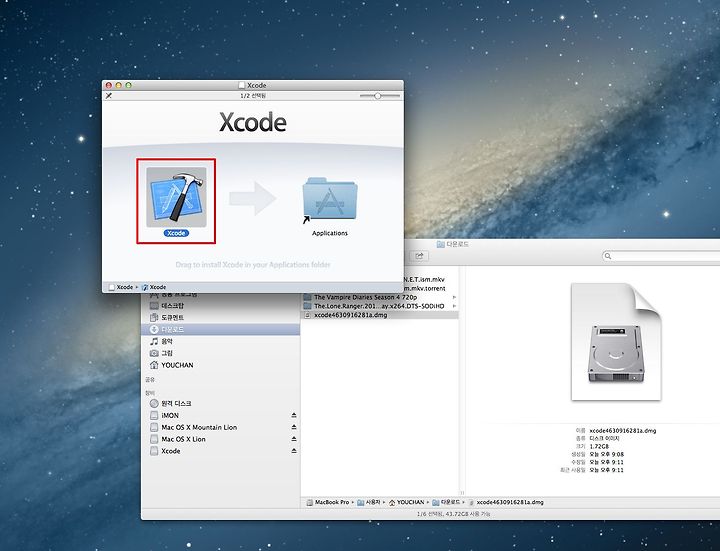This screenshot has height=551, width=720.
Task: Click the disk image preview thumbnail
Action: click(616, 342)
